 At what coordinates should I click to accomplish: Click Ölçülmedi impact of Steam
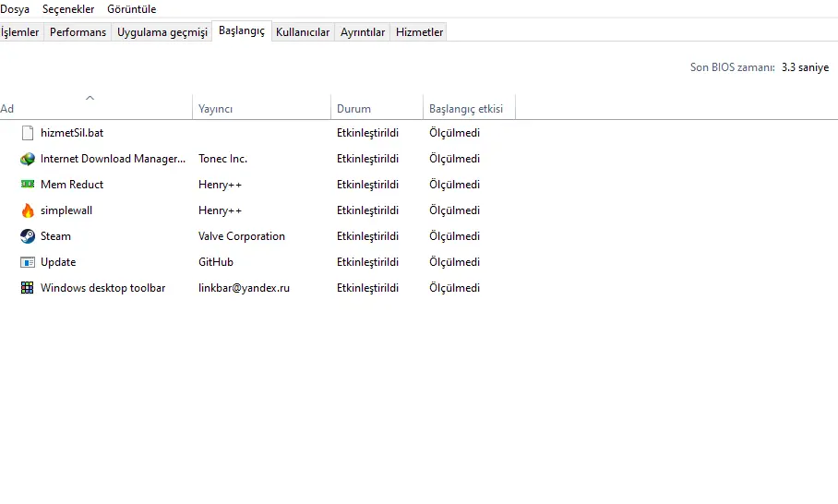click(454, 236)
